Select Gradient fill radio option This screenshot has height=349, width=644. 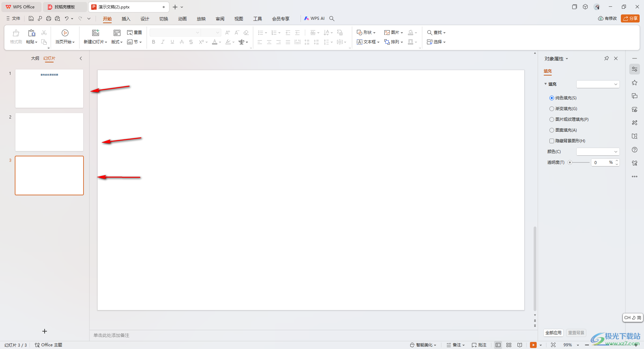pyautogui.click(x=552, y=109)
